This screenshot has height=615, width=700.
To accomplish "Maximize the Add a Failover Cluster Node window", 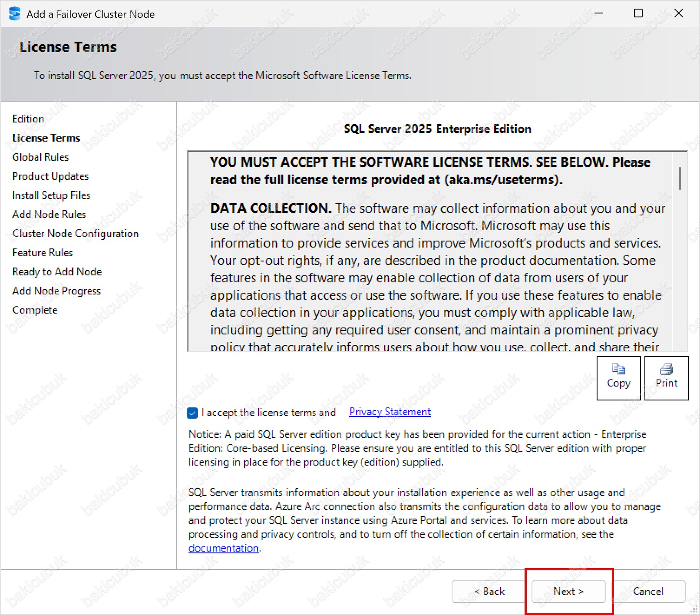I will pyautogui.click(x=638, y=13).
